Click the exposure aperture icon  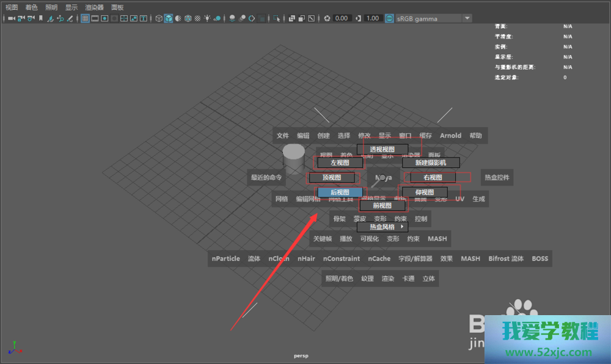[x=327, y=18]
